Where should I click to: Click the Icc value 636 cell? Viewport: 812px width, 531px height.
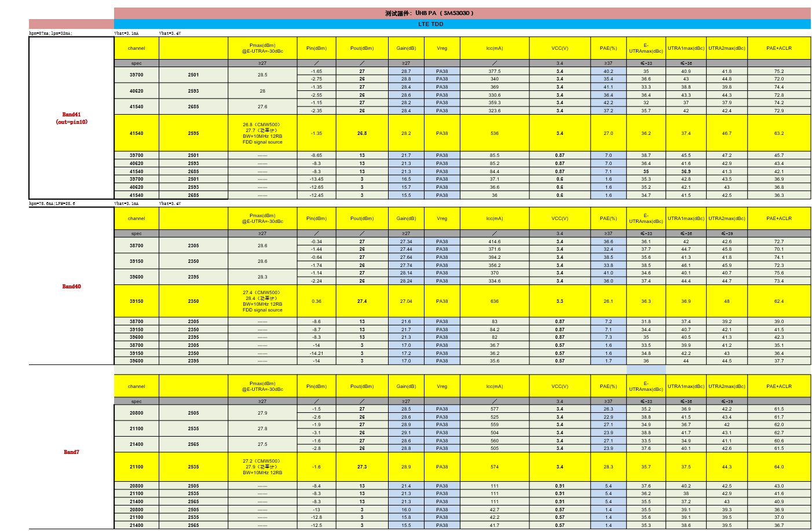point(494,301)
